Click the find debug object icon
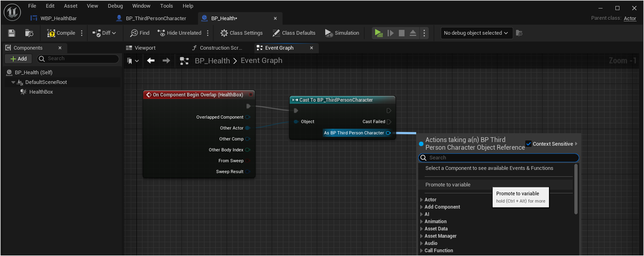 tap(519, 33)
